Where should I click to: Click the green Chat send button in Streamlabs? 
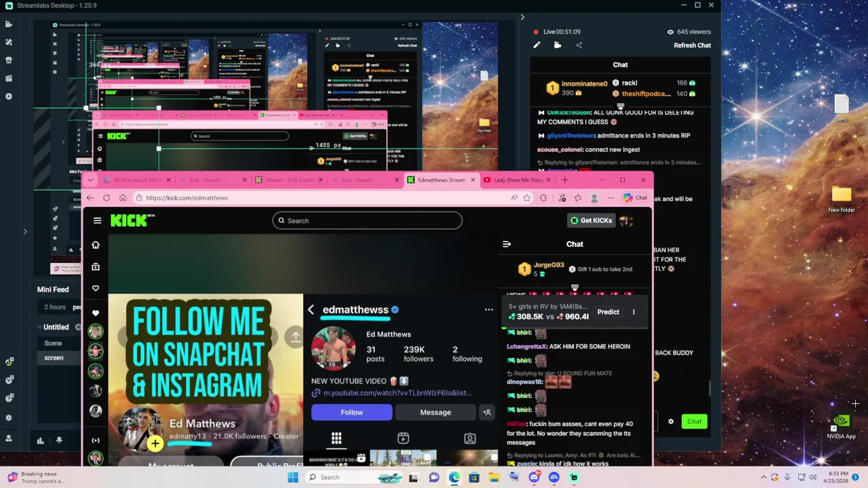pos(694,422)
